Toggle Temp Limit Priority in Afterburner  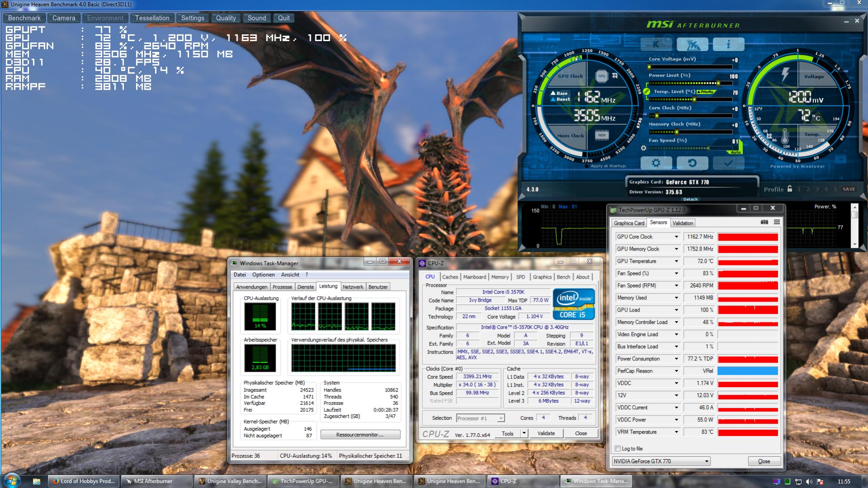coord(707,92)
